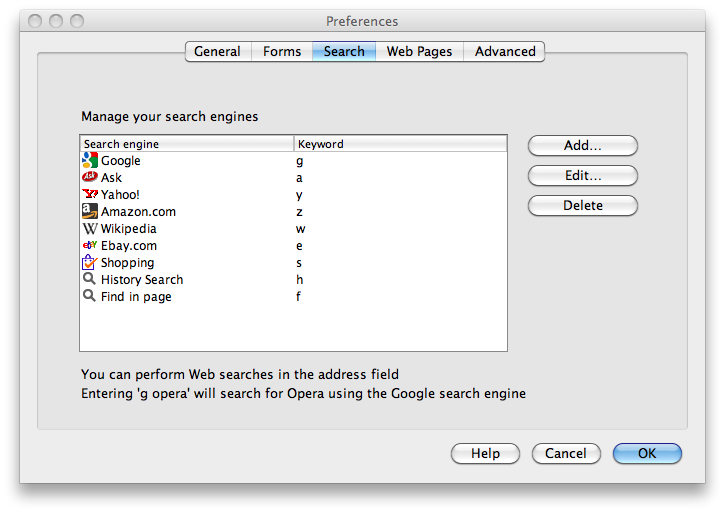Open the Forms tab
The height and width of the screenshot is (513, 725).
pos(282,51)
